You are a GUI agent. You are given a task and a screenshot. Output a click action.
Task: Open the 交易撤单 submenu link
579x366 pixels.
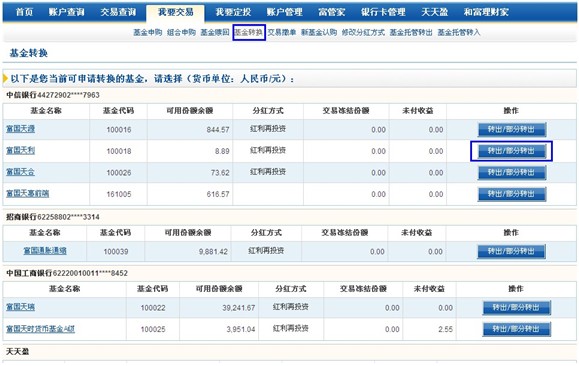click(282, 33)
